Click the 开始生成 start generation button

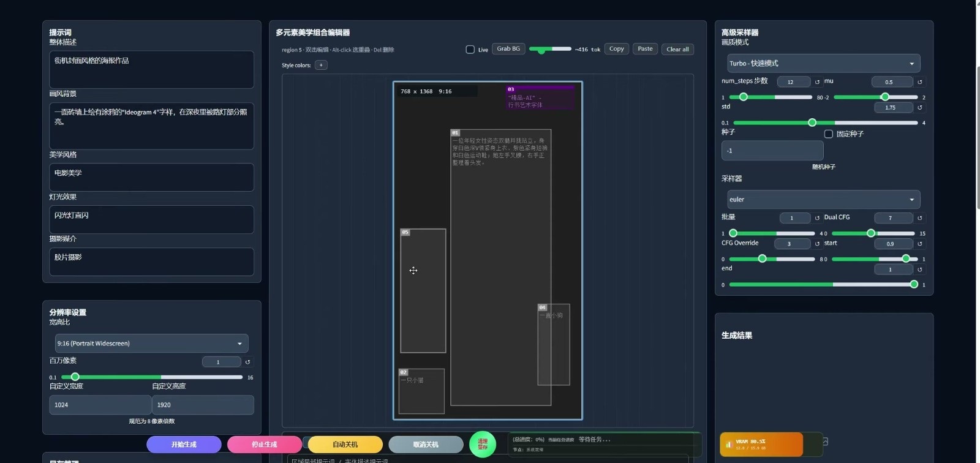[x=184, y=444]
